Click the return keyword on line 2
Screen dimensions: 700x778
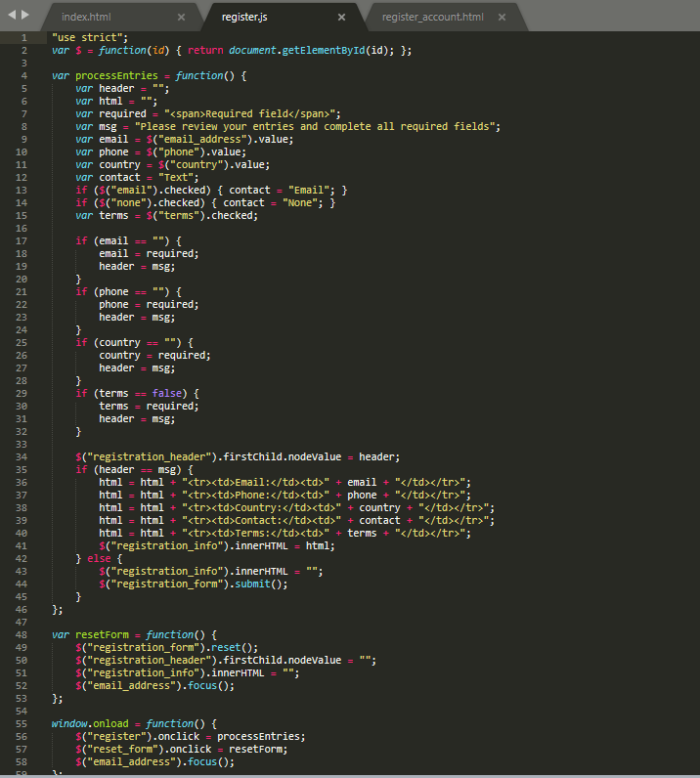pos(205,51)
